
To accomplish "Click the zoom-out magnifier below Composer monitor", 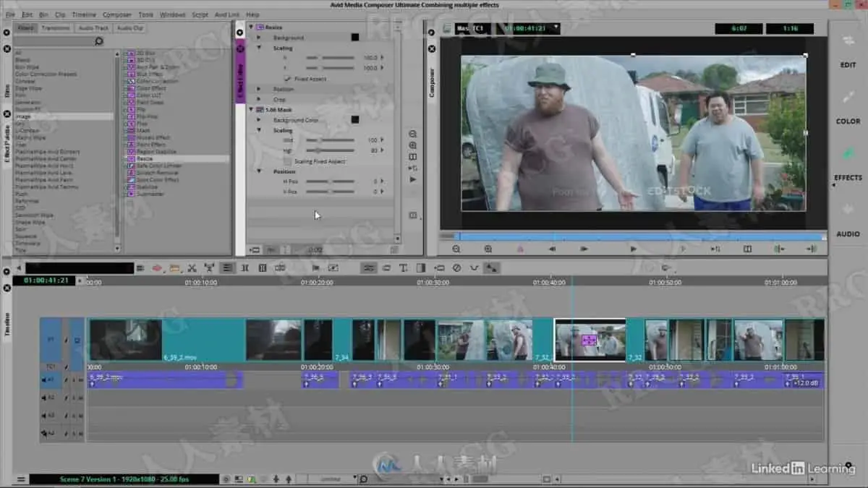I will (456, 249).
